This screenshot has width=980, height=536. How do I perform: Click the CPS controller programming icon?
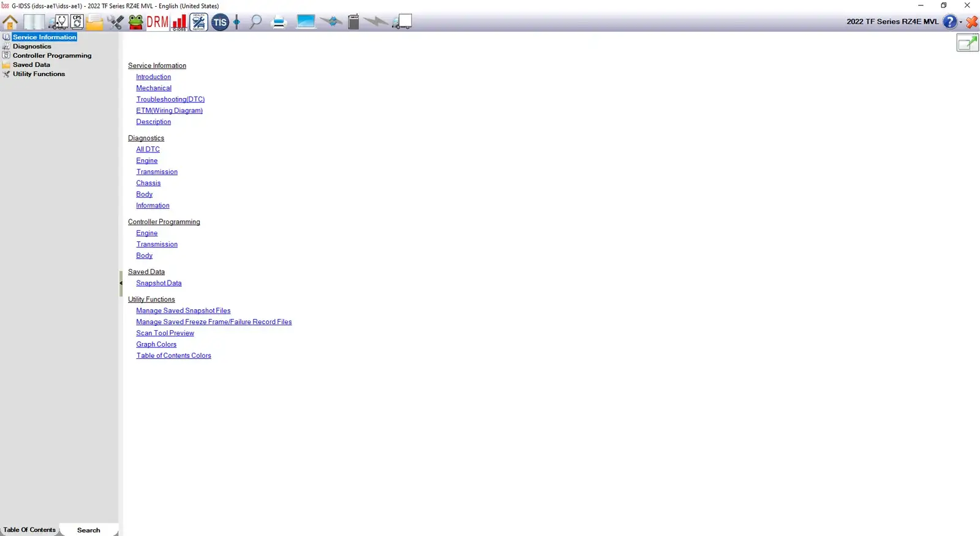click(77, 22)
